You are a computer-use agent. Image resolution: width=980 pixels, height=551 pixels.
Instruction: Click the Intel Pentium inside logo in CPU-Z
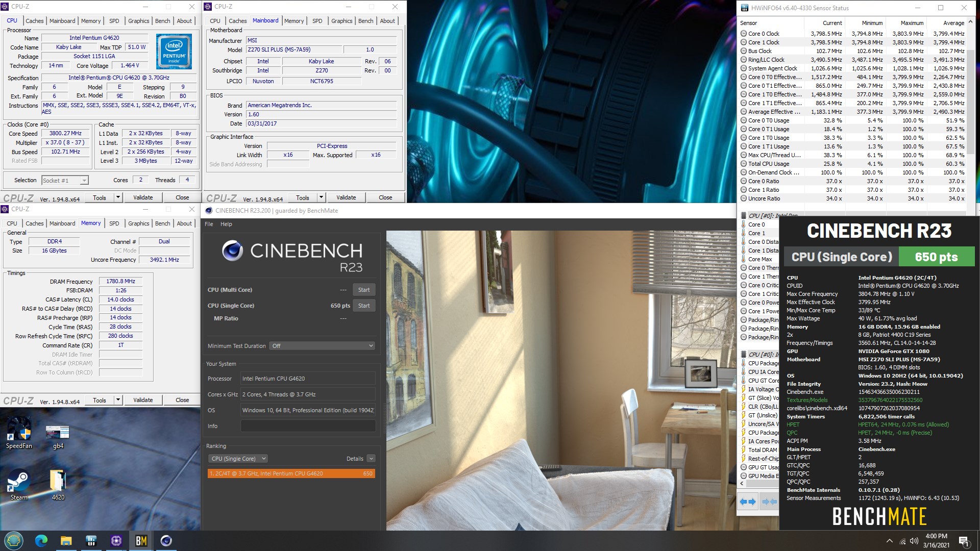pos(174,52)
